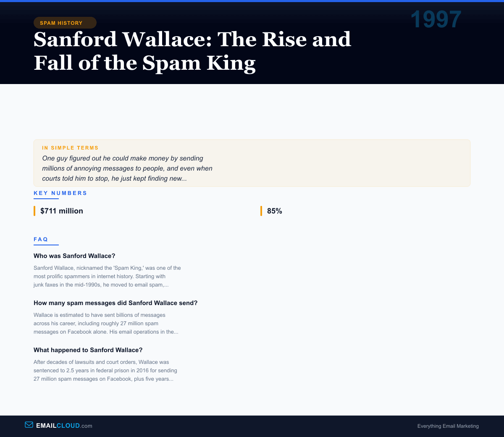Expand the question "Who was Sanford Wallace?"
The width and height of the screenshot is (504, 437).
[74, 256]
